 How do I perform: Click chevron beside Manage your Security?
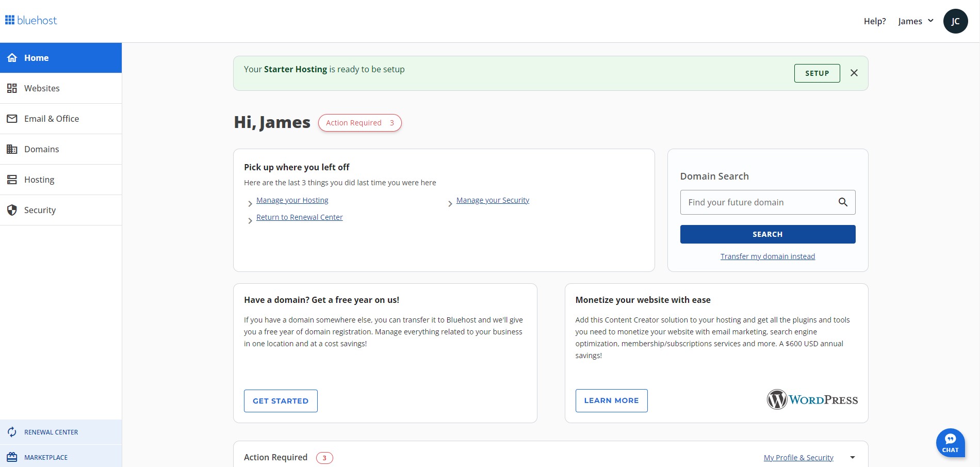coord(450,203)
